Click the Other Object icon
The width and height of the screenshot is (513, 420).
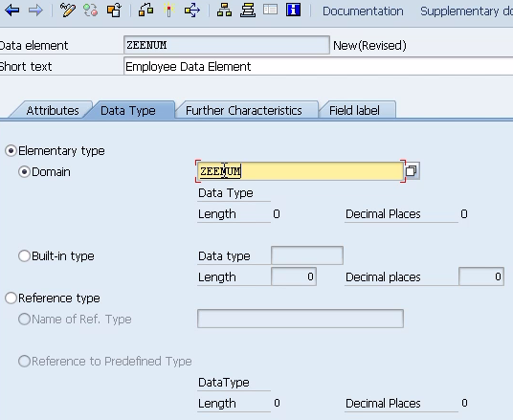click(x=114, y=11)
